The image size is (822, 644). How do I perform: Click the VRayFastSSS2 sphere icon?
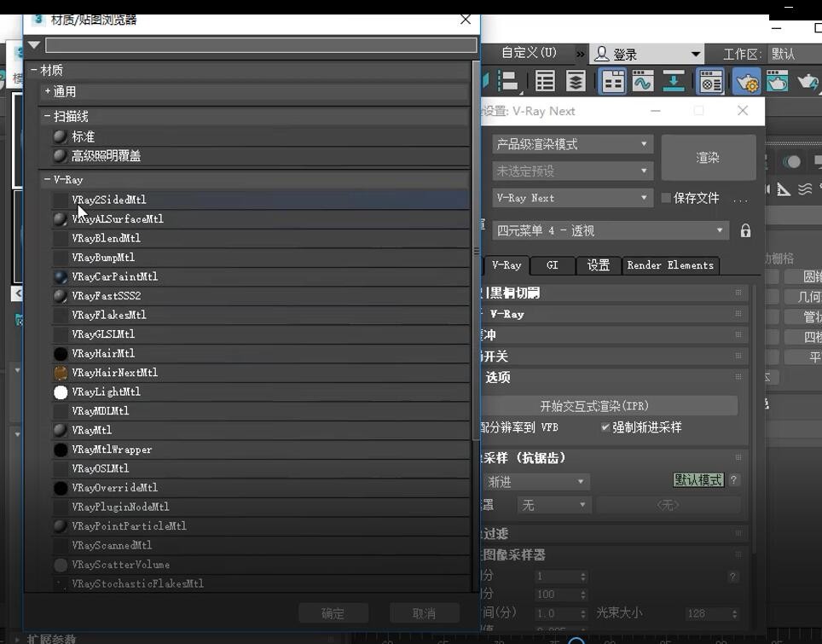(x=61, y=296)
